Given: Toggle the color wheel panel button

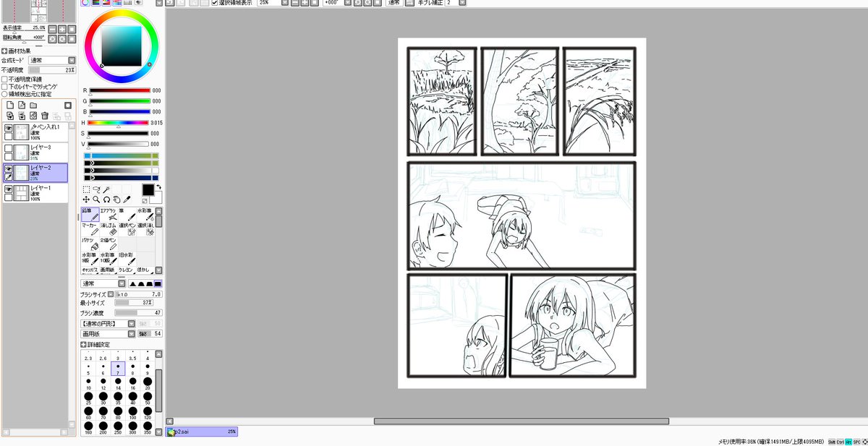Looking at the screenshot, I should pos(85,3).
